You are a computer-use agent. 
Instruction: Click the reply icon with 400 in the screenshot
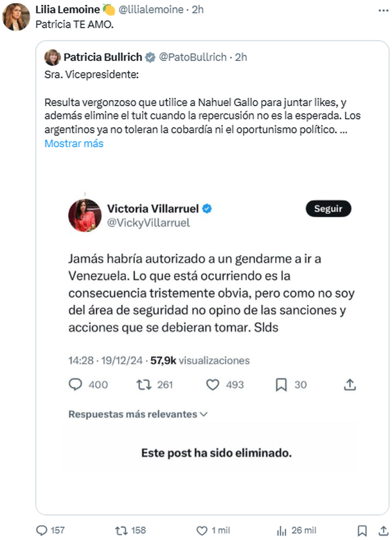tap(75, 384)
